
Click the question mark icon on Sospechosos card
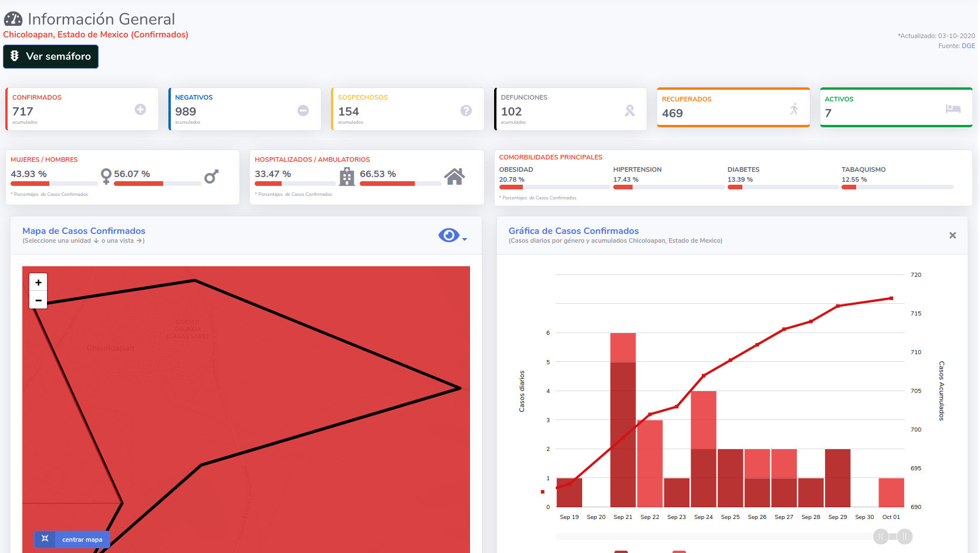(466, 110)
